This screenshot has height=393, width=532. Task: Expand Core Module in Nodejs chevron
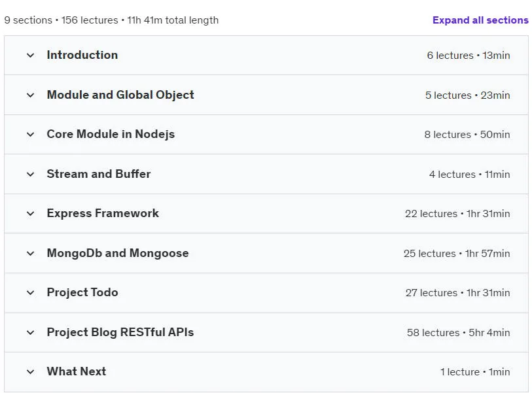[31, 135]
